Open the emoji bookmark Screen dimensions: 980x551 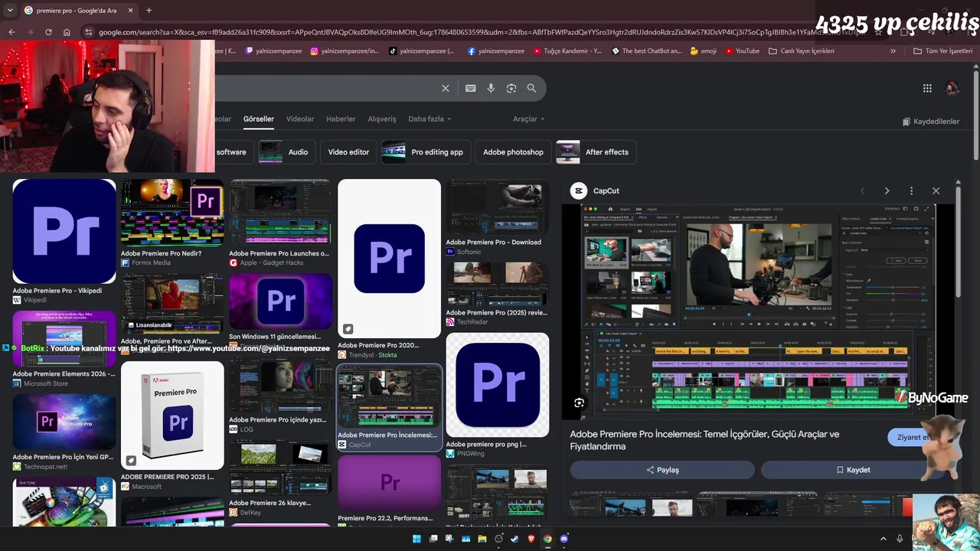[x=703, y=51]
